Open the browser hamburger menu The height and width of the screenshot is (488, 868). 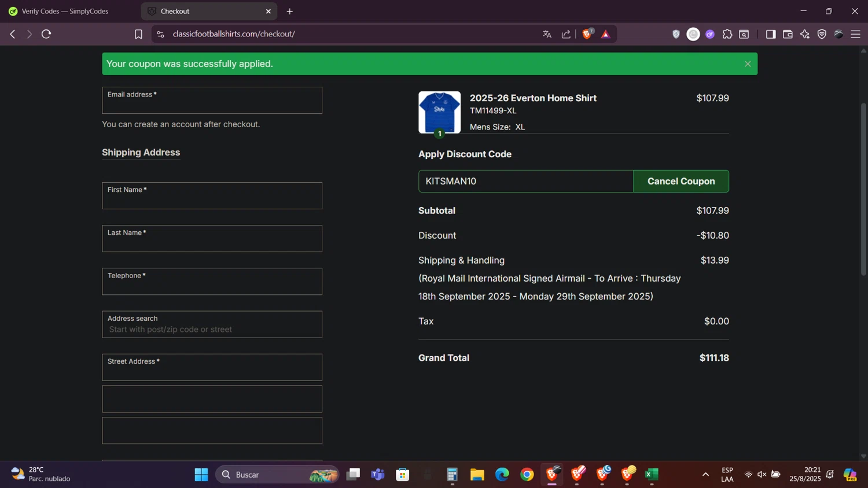(856, 34)
